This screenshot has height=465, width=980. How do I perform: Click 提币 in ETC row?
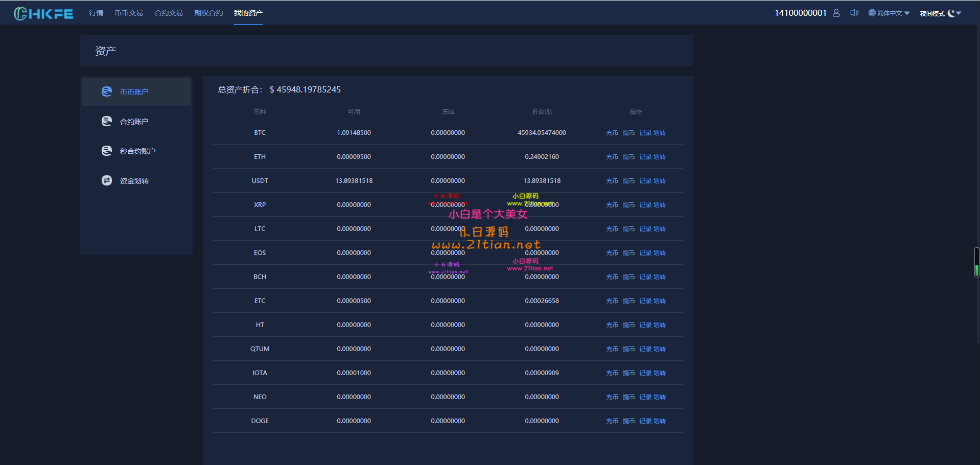point(628,301)
